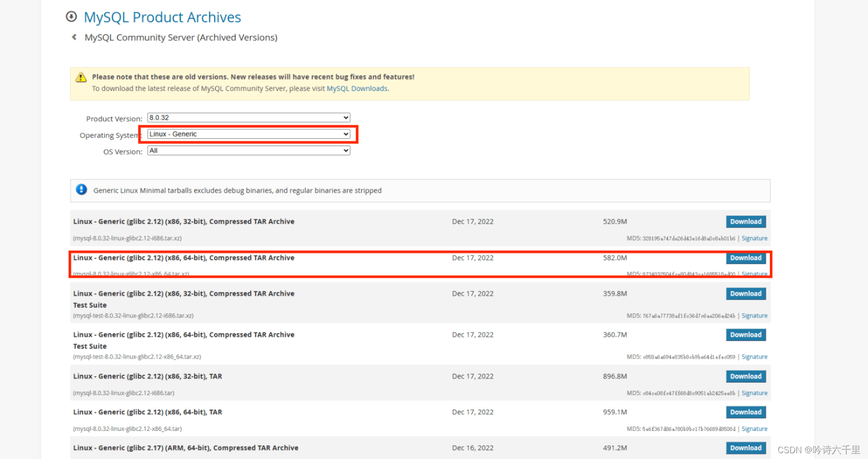868x459 pixels.
Task: Click the blue info icon beside Generic Linux Minimal note
Action: (81, 189)
